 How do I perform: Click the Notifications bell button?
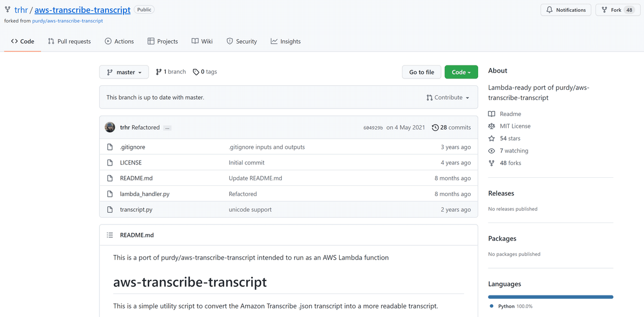coord(566,10)
